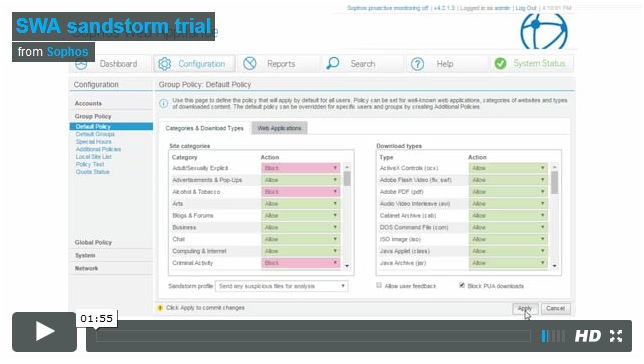
Task: Open Special Hours in the sidebar
Action: tap(93, 142)
